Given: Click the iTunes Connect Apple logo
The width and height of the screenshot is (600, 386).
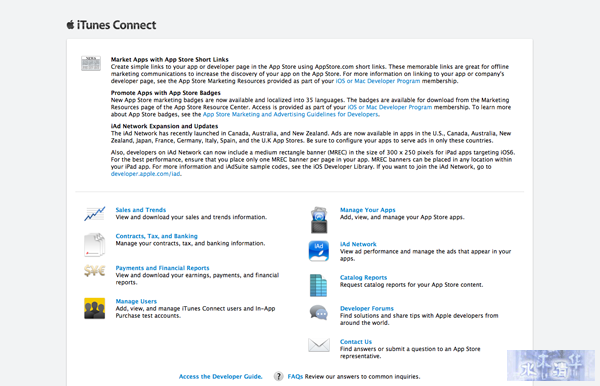Looking at the screenshot, I should 70,25.
